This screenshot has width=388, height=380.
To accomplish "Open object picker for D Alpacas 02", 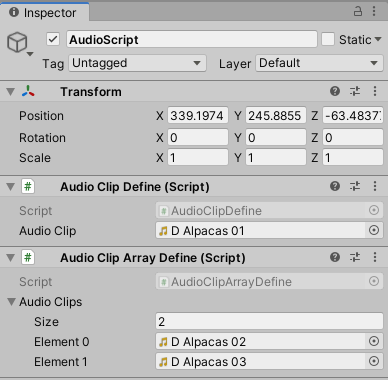I will [x=374, y=341].
